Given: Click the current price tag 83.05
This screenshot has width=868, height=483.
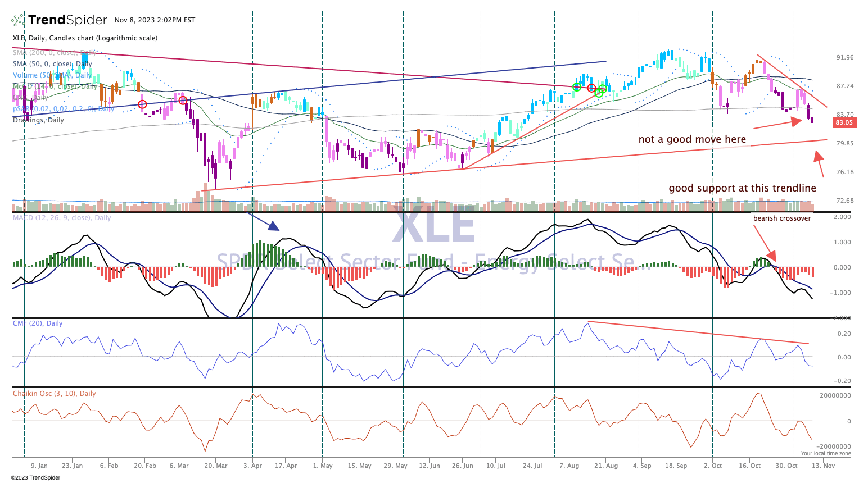Looking at the screenshot, I should point(844,122).
